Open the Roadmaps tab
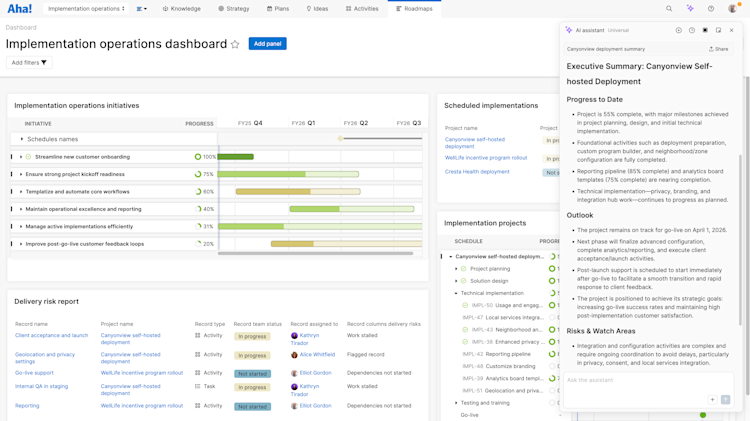The height and width of the screenshot is (421, 750). [414, 9]
